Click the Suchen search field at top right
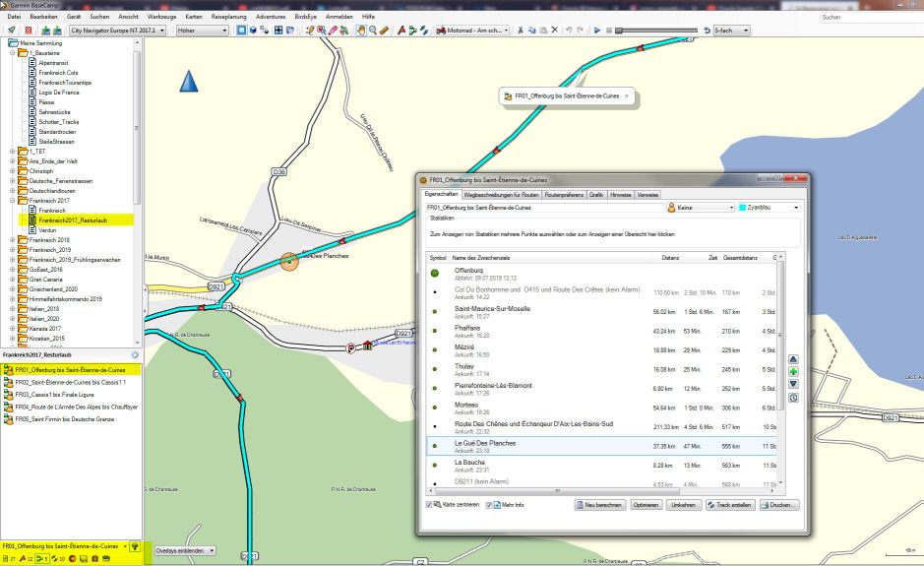The width and height of the screenshot is (924, 566). (872, 17)
